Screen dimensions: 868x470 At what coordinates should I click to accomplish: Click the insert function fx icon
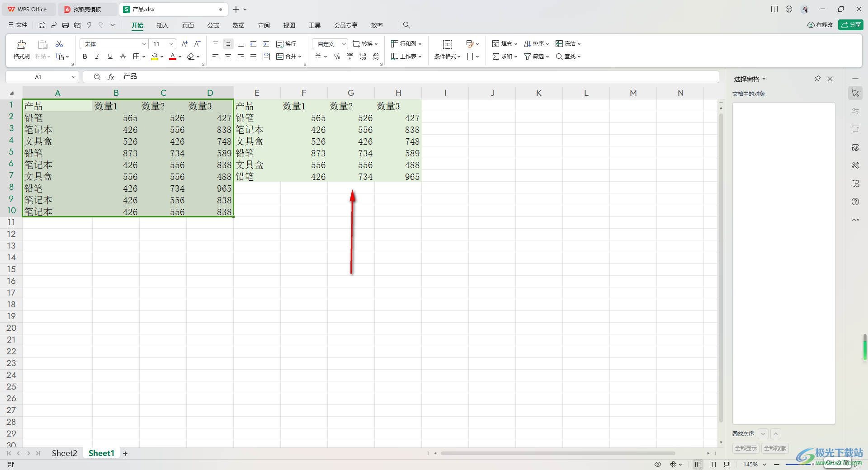pyautogui.click(x=111, y=77)
